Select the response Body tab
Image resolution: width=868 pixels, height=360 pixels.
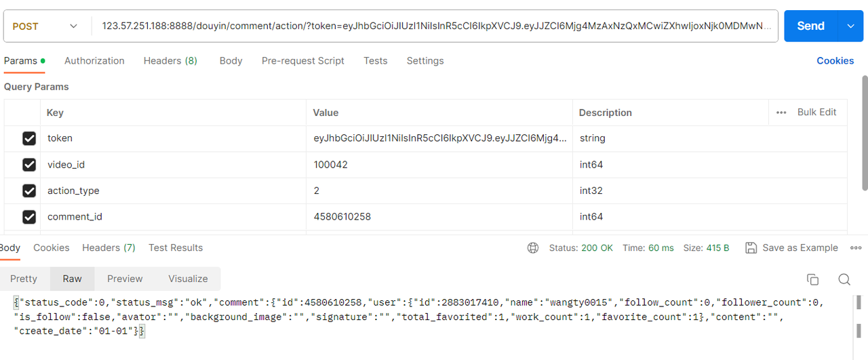pyautogui.click(x=9, y=247)
